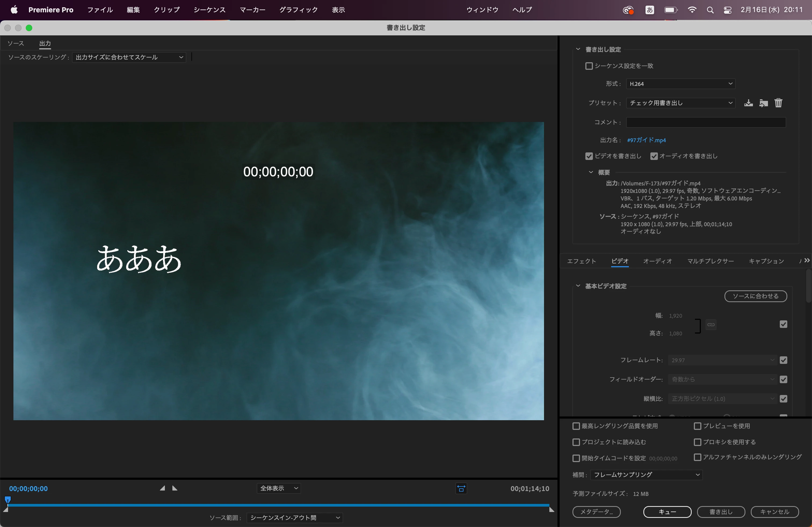
Task: Click the import preset icon
Action: [764, 103]
